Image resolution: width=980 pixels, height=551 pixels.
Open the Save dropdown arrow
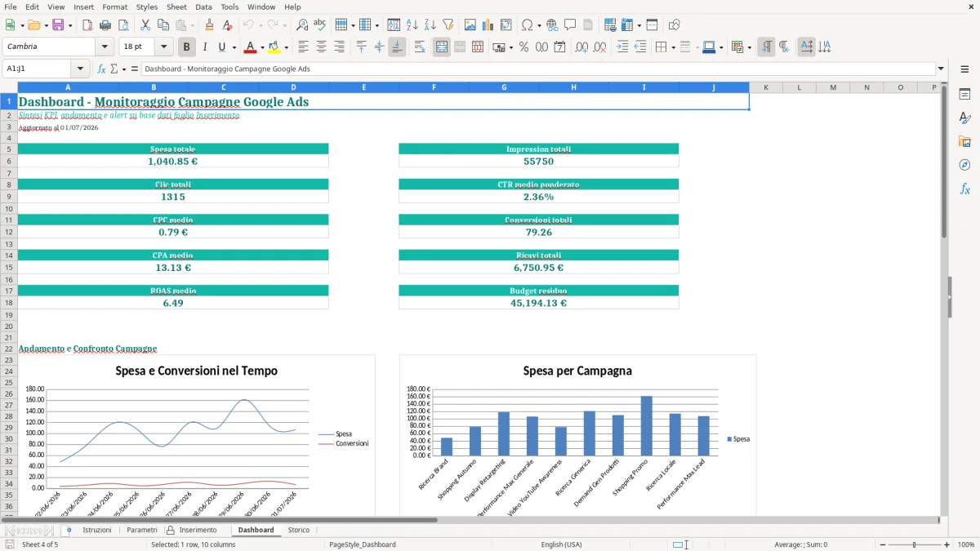coord(70,25)
